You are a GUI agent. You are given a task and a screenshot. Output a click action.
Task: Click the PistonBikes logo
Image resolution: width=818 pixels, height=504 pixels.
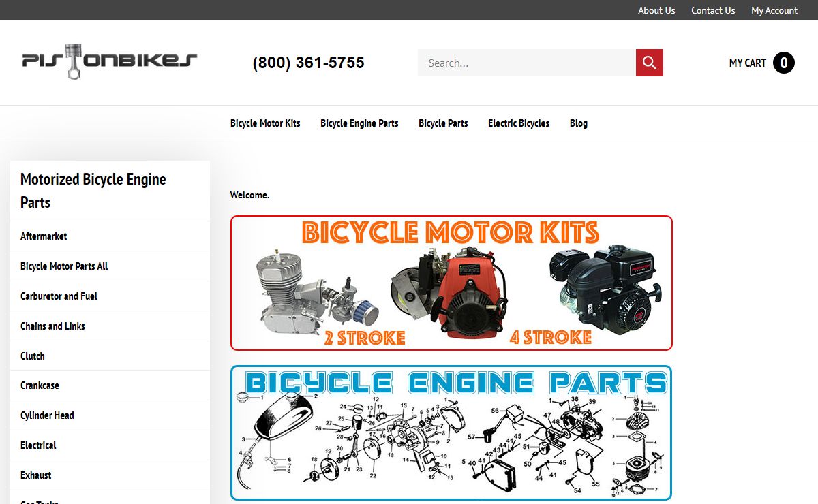[x=110, y=61]
